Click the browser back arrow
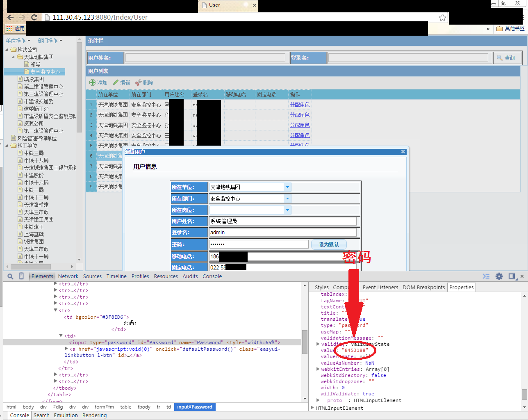Screen dimensions: 528x420 click(10, 17)
